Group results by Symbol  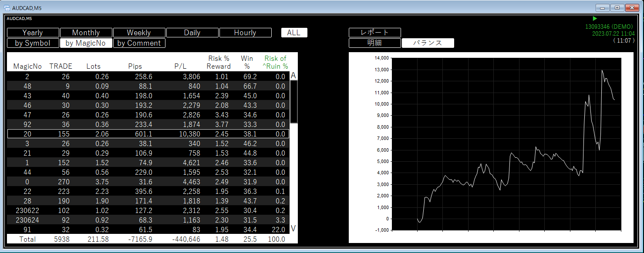click(33, 43)
